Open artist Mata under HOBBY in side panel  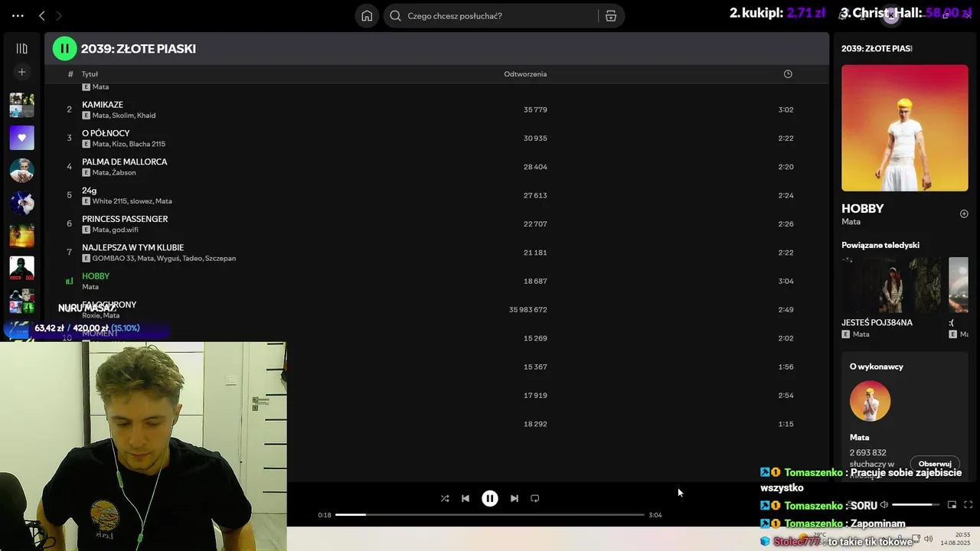click(x=851, y=222)
